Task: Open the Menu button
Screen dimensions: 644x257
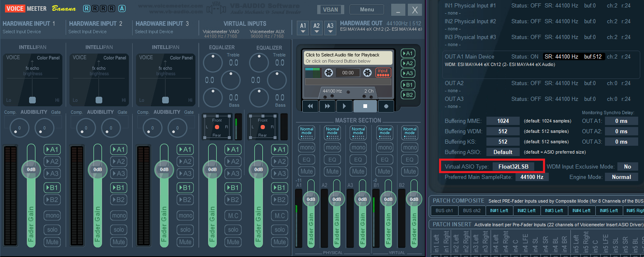Action: [x=367, y=10]
